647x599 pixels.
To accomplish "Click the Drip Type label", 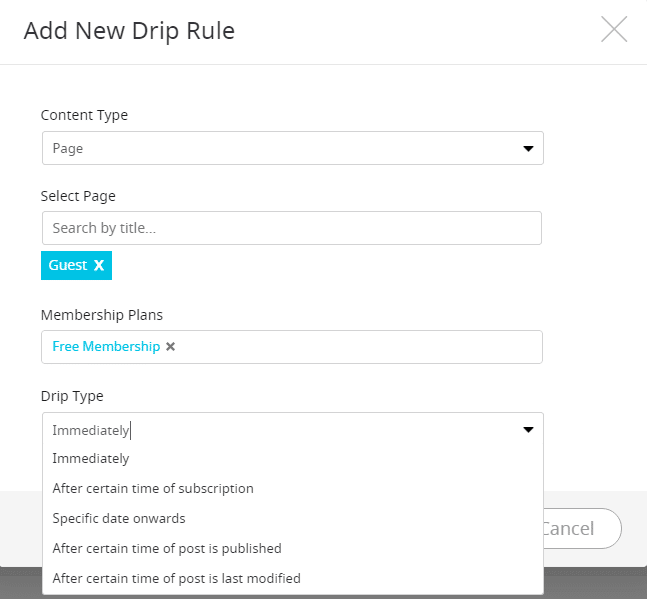I will point(72,396).
